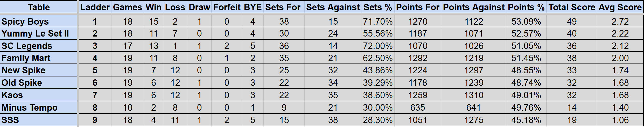Select Minus Tempo Points For 635

(418, 108)
